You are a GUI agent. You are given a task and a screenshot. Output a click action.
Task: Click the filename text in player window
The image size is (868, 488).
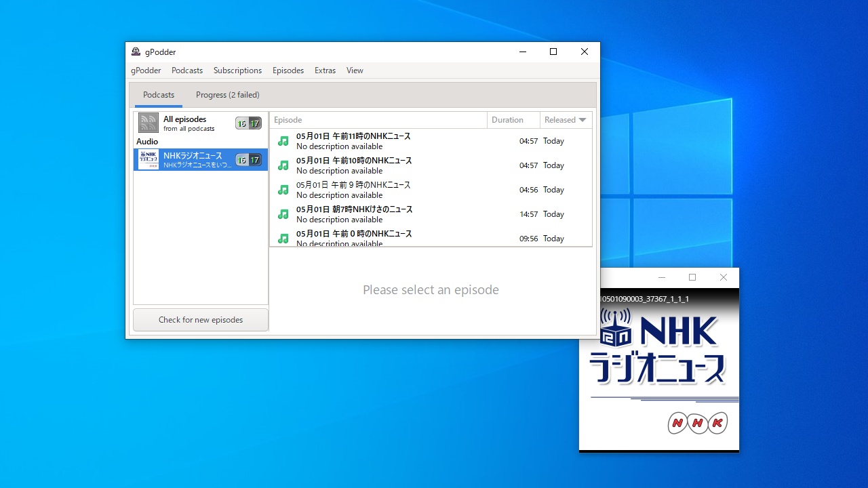click(x=645, y=299)
